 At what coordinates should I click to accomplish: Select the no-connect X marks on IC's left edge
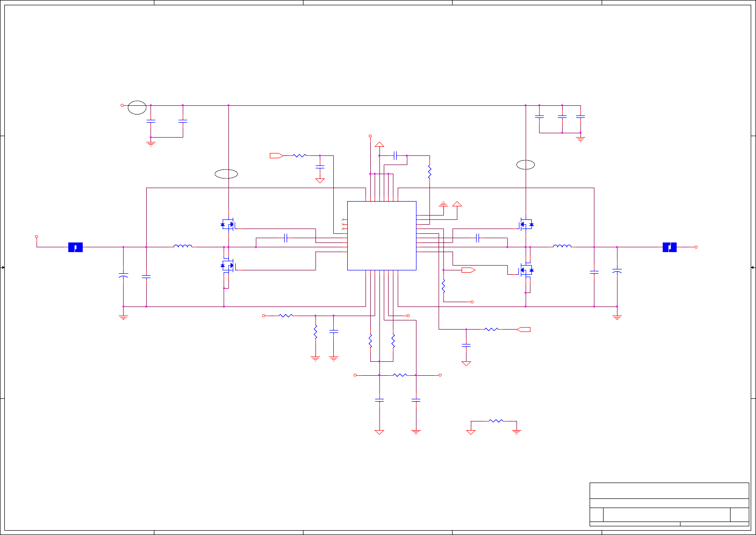343,224
